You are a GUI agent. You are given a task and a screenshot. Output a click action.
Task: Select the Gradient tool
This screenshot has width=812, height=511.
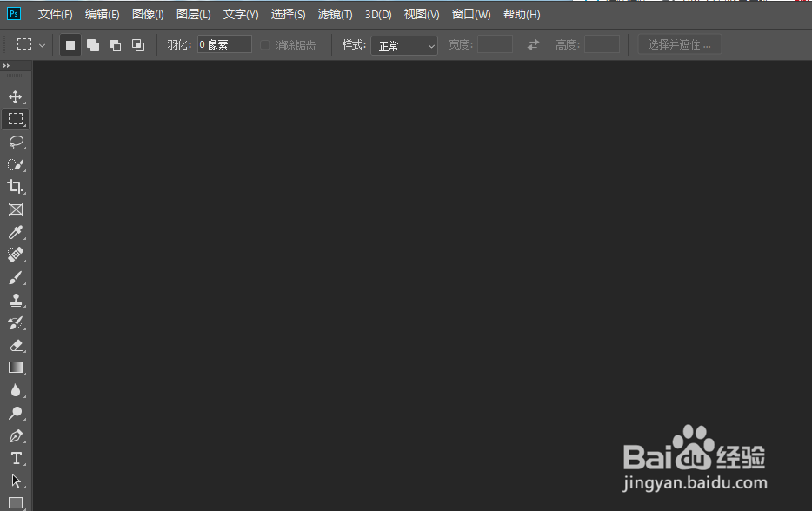(16, 368)
